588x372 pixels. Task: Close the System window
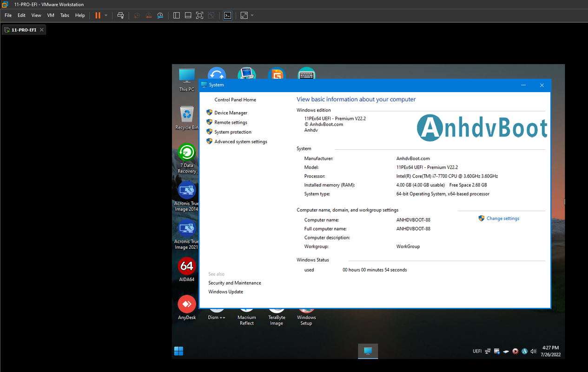point(542,85)
